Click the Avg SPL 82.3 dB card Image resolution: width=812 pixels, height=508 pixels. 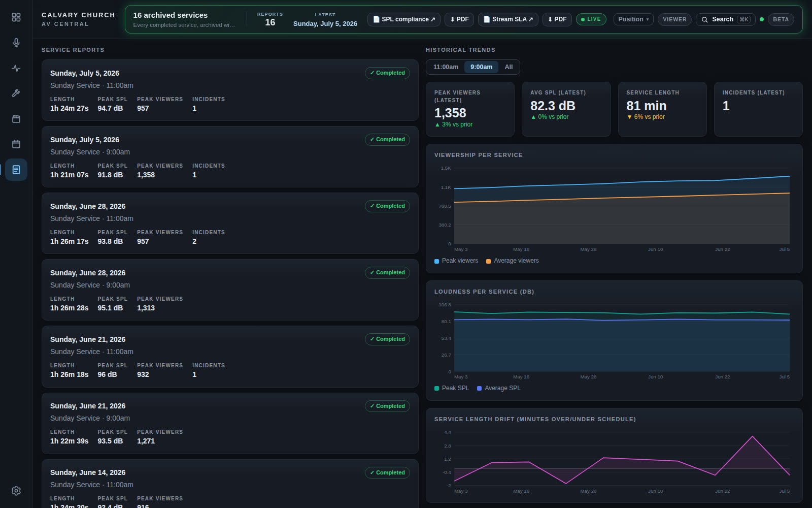pos(566,109)
